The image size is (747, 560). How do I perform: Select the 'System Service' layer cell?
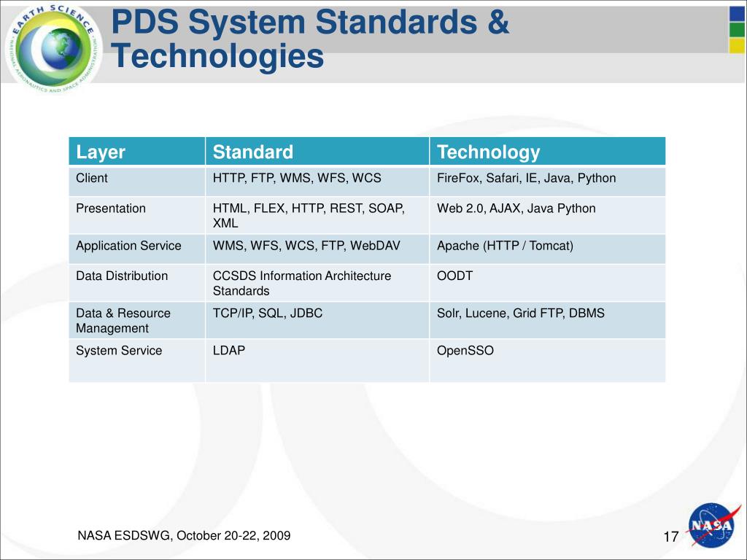pos(137,360)
